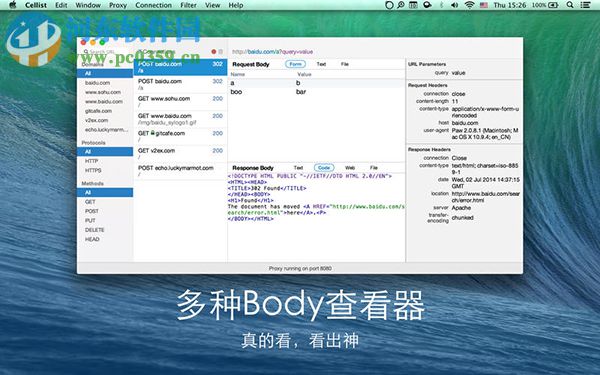Select the GET www.sohu.com request
Viewport: 600px width, 375px height.
pyautogui.click(x=180, y=102)
